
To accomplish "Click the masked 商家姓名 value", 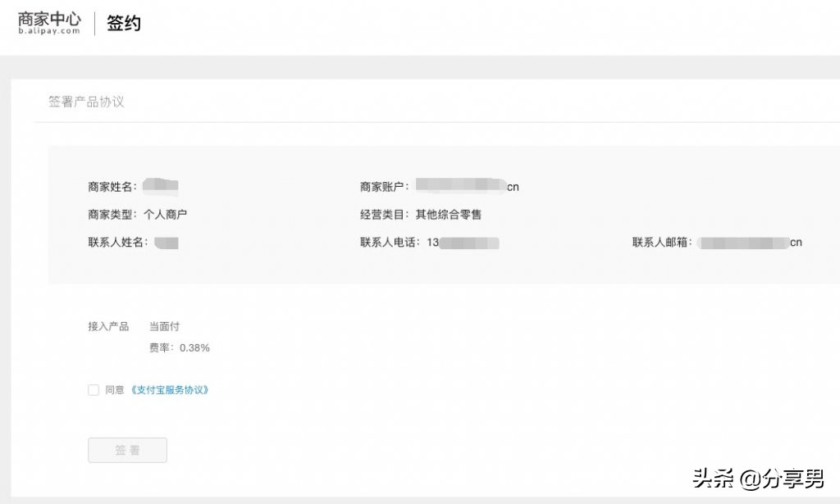I will (x=159, y=184).
